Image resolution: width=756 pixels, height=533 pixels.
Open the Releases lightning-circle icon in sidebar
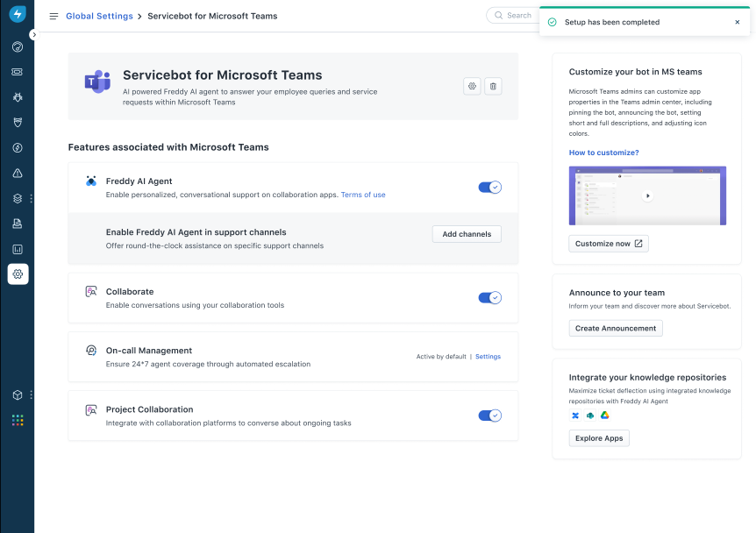(18, 148)
